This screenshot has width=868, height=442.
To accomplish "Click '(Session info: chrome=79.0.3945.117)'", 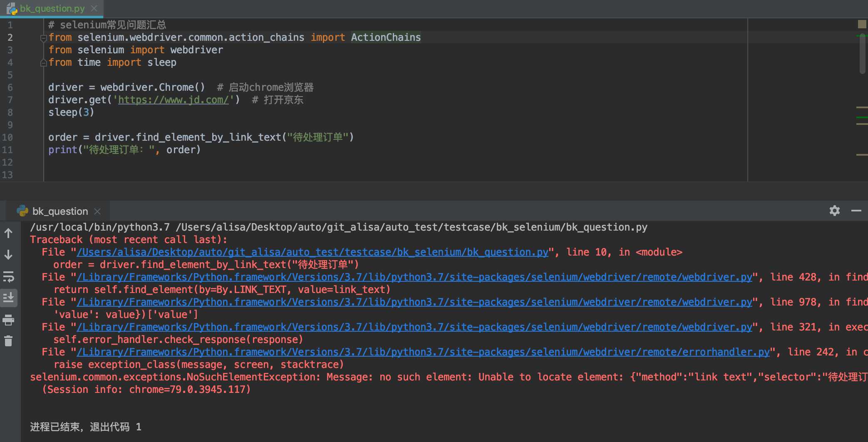I will [x=146, y=390].
